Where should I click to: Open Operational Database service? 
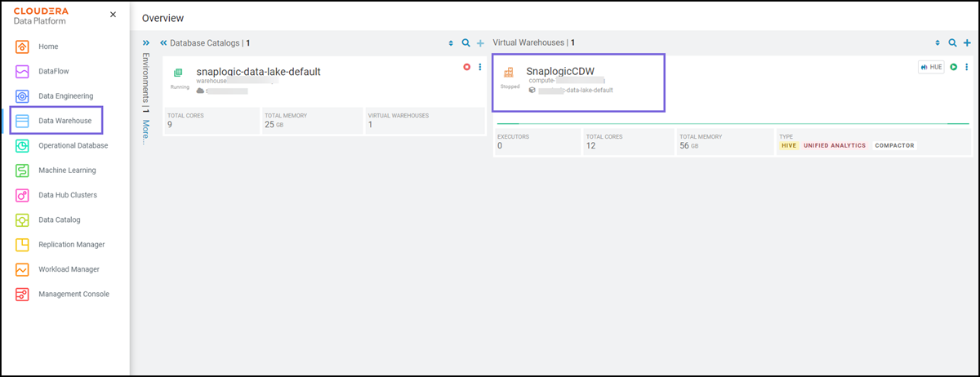tap(73, 145)
